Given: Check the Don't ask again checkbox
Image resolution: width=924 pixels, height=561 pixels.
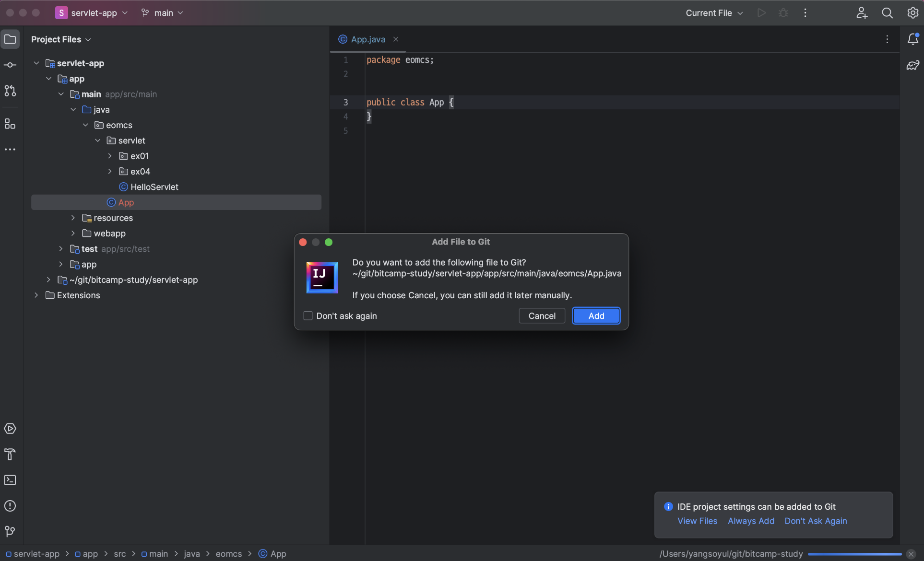Looking at the screenshot, I should [x=308, y=316].
